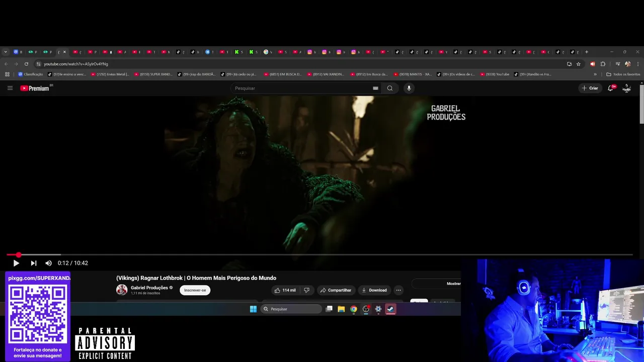Expand hidden bookmarks with double chevron
Viewport: 644px width, 362px height.
595,74
